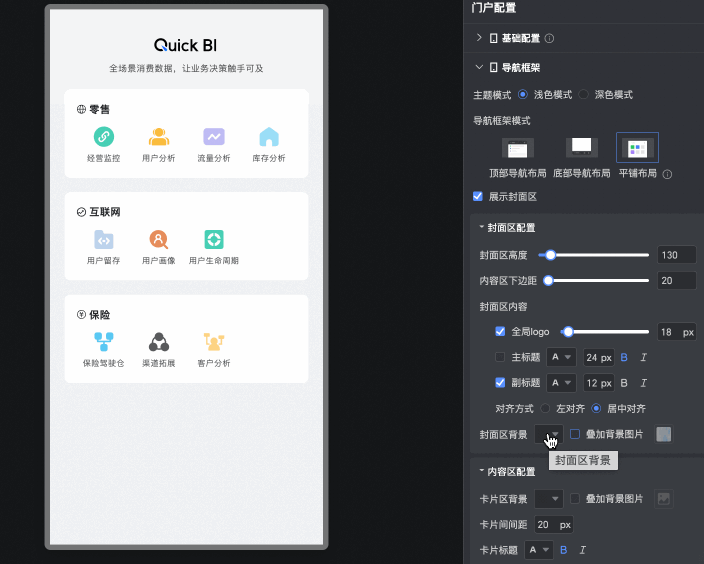
Task: Toggle italic for 卡片标题
Action: [583, 550]
